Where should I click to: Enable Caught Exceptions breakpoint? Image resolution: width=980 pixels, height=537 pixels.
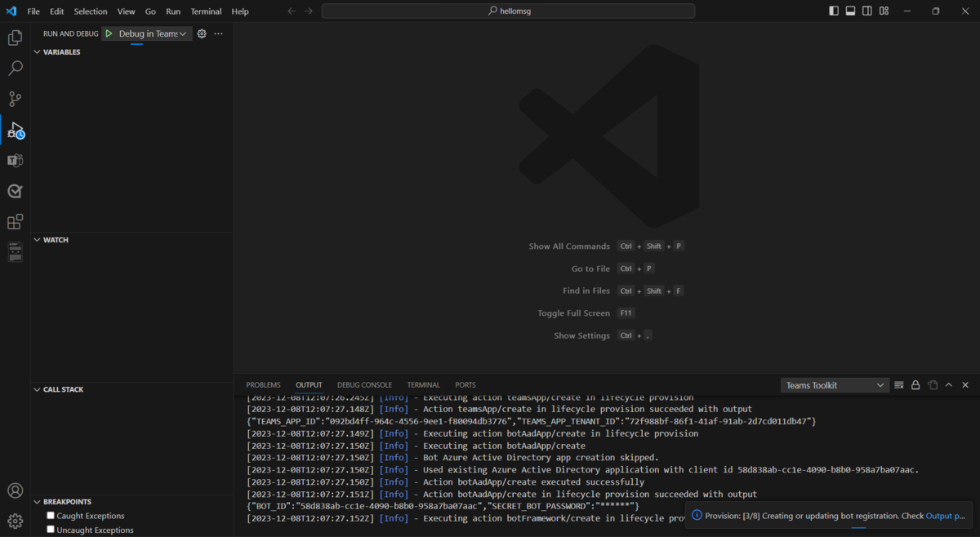click(x=51, y=516)
